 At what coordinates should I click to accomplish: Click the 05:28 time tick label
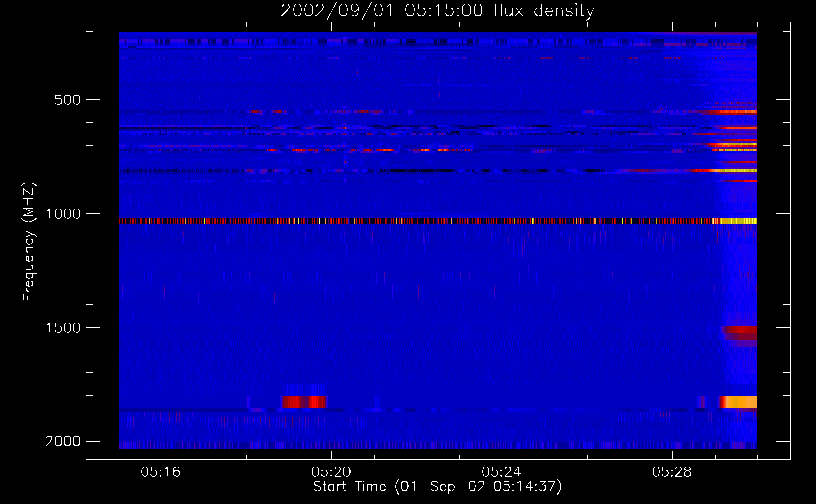pyautogui.click(x=672, y=472)
